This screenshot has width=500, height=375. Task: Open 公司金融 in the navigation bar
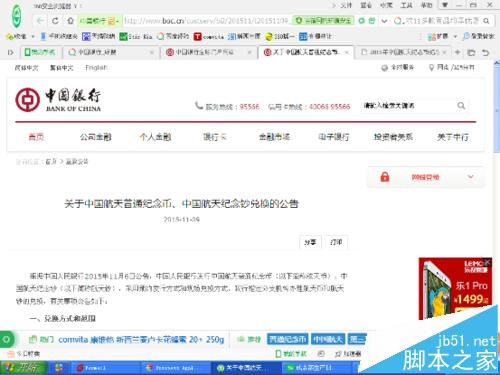(x=96, y=137)
